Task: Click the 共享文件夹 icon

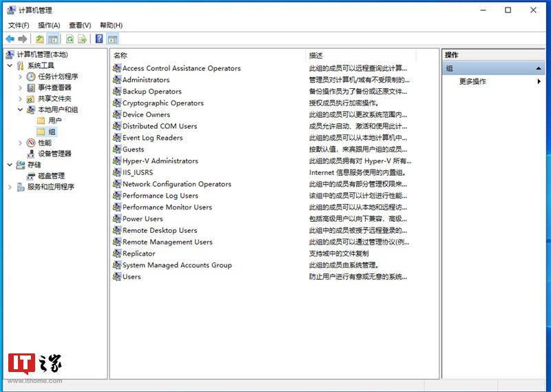Action: 31,99
